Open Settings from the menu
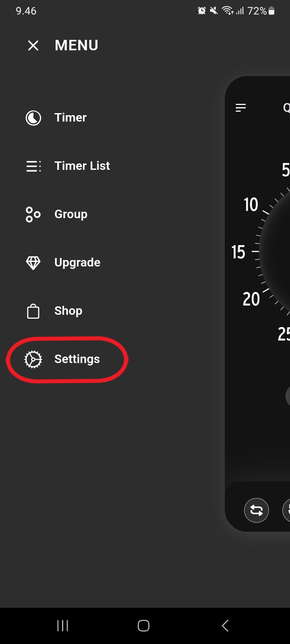 pyautogui.click(x=77, y=359)
